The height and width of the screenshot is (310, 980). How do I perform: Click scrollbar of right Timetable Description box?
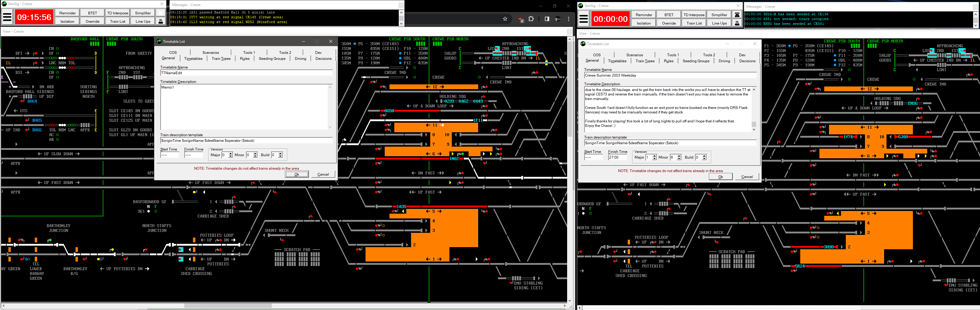(754, 110)
